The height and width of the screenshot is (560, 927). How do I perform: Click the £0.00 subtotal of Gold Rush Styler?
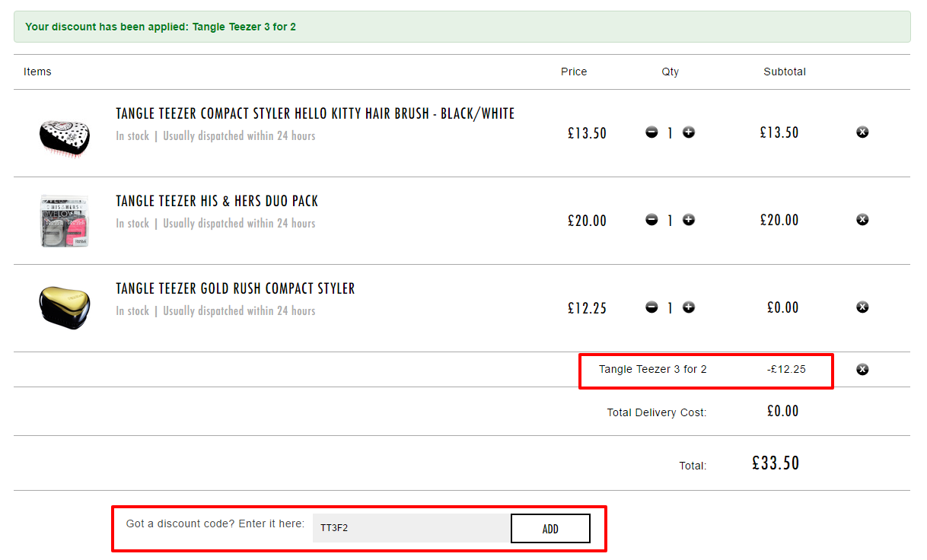(782, 307)
